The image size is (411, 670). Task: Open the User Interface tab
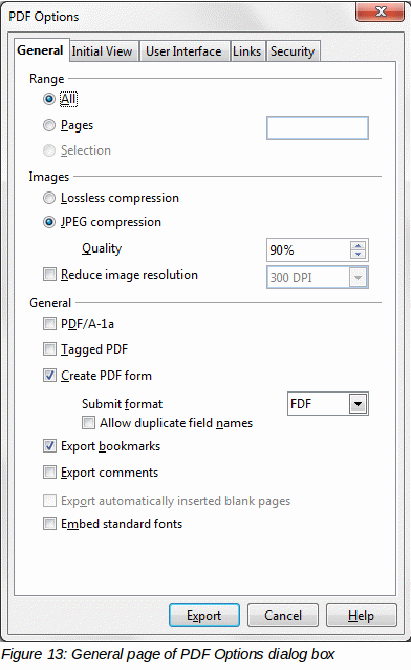coord(184,51)
